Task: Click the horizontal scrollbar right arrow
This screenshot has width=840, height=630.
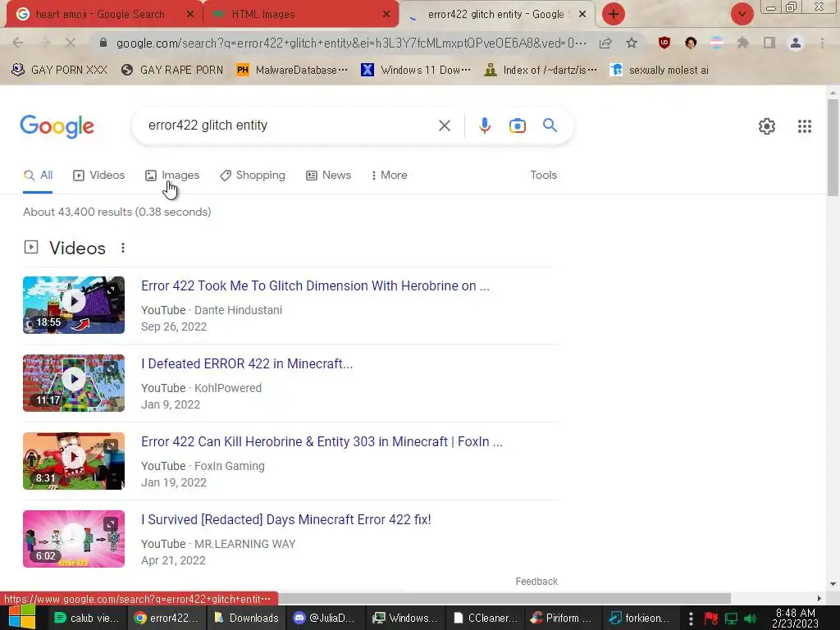Action: 819,598
